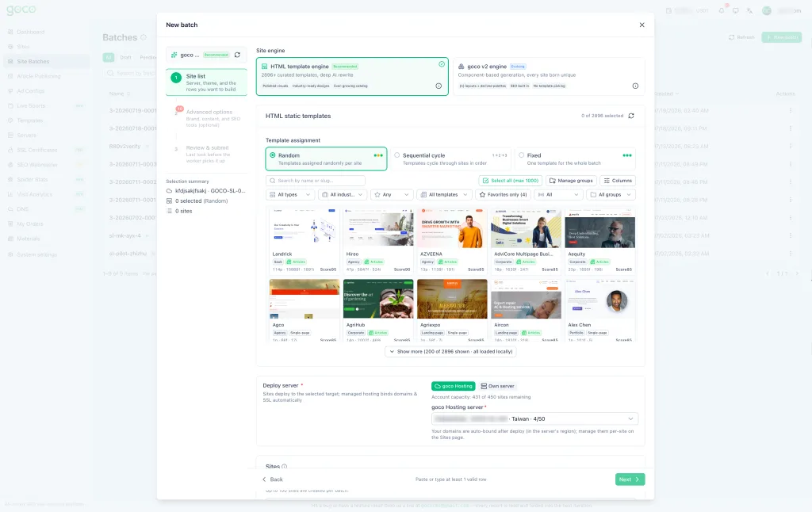Image resolution: width=812 pixels, height=512 pixels.
Task: Click the Next button
Action: pos(630,480)
